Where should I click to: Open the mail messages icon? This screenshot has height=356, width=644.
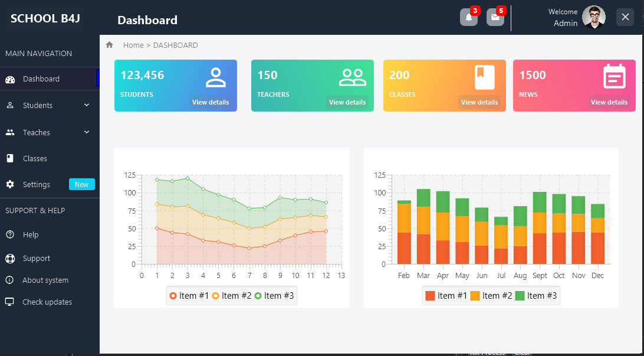point(495,17)
